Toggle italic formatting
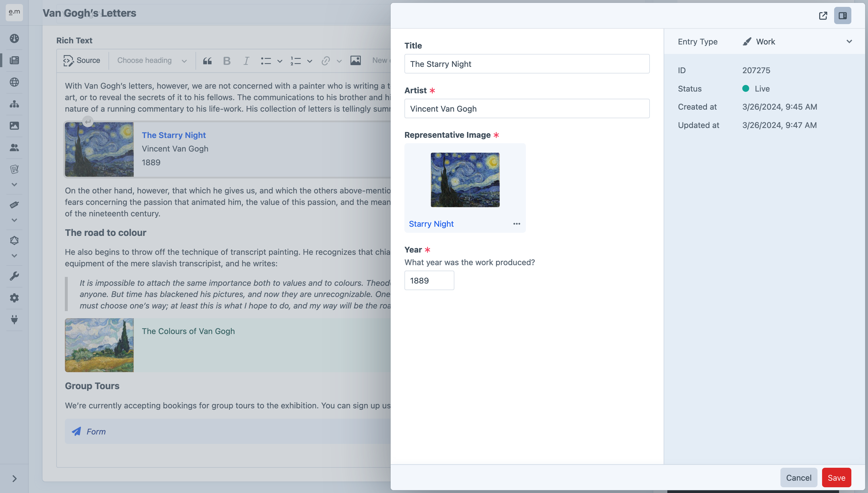The image size is (868, 493). click(x=246, y=61)
